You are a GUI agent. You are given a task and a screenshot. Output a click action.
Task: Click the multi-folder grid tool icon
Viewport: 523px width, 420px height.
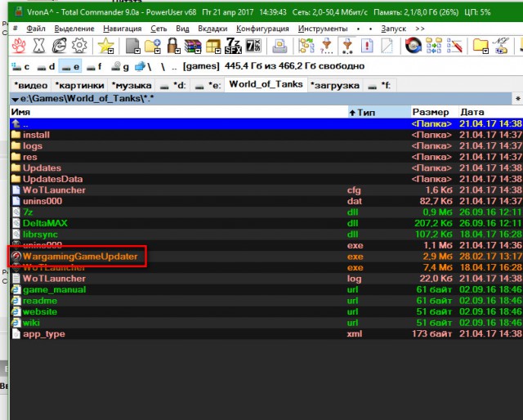click(434, 46)
